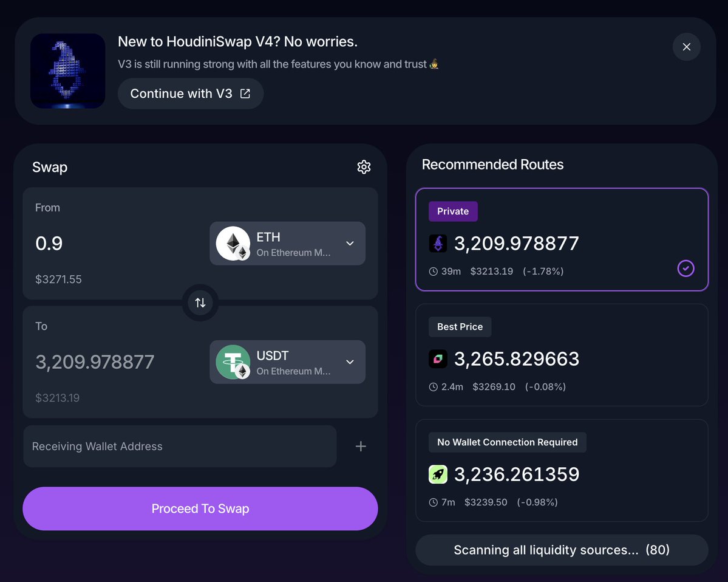This screenshot has width=728, height=582.
Task: Click the ETH token logo
Action: [233, 244]
